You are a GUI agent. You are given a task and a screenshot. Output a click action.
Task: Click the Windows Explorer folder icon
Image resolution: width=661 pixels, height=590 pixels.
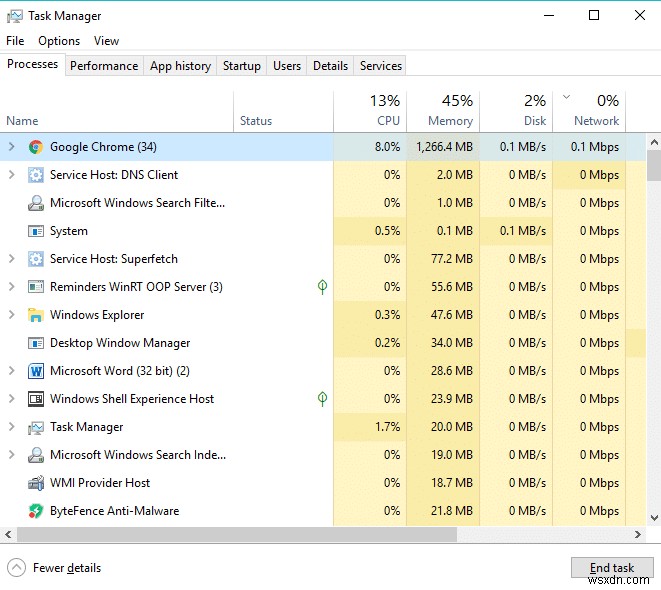pyautogui.click(x=36, y=315)
